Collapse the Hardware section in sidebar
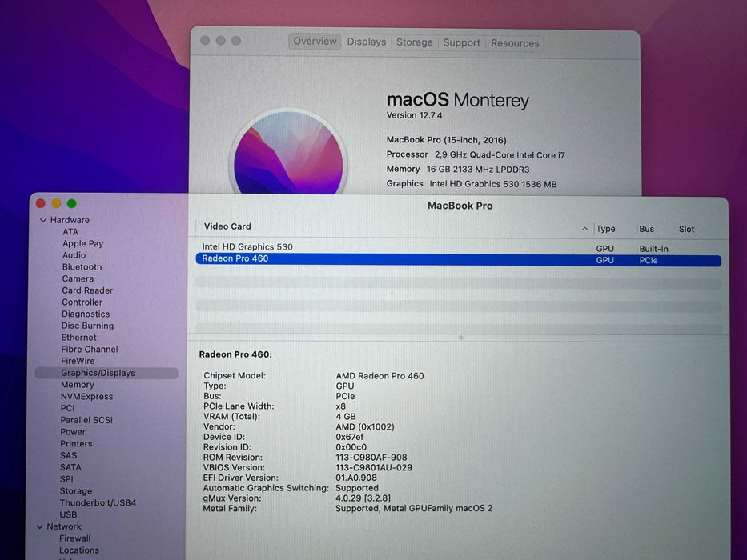This screenshot has height=560, width=747. [x=43, y=220]
